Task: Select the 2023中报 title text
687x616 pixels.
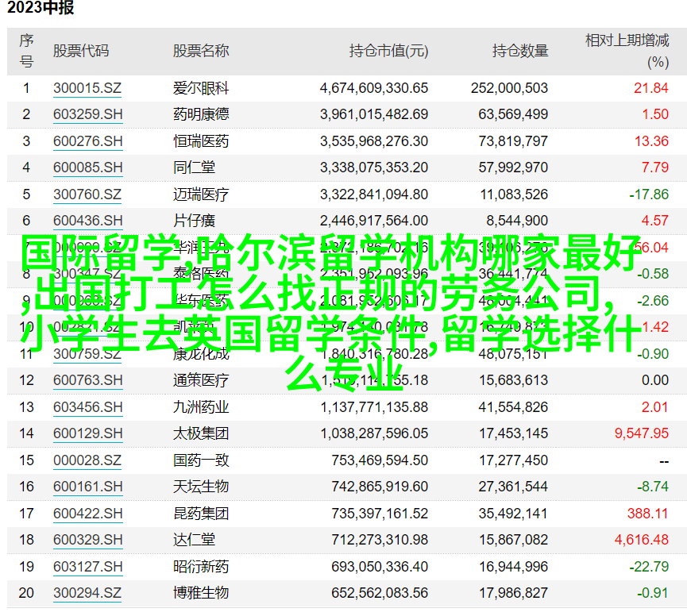Action: [41, 8]
